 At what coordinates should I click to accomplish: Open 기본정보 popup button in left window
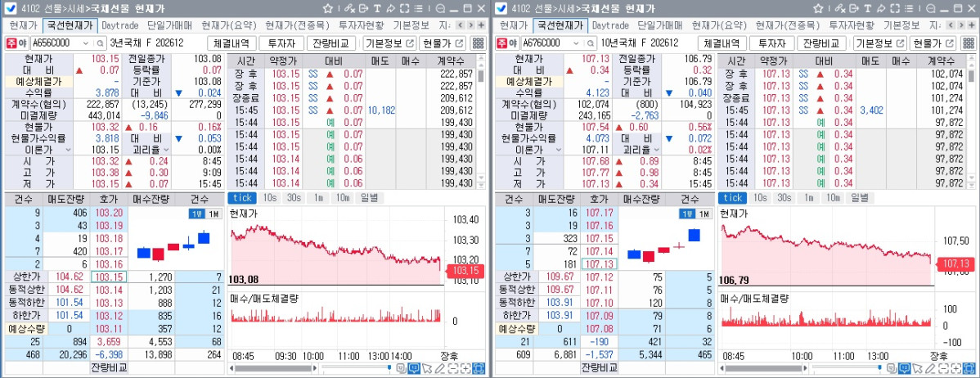(x=389, y=43)
